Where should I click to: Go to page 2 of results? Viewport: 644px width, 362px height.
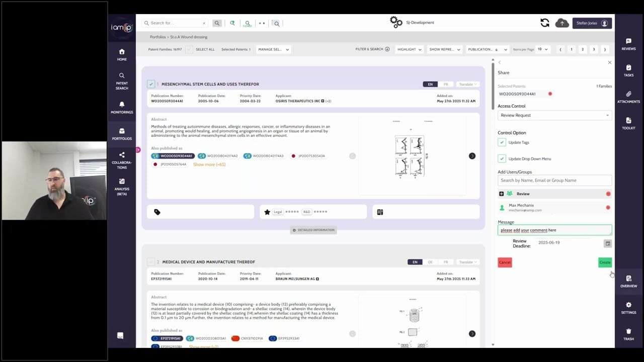click(583, 49)
